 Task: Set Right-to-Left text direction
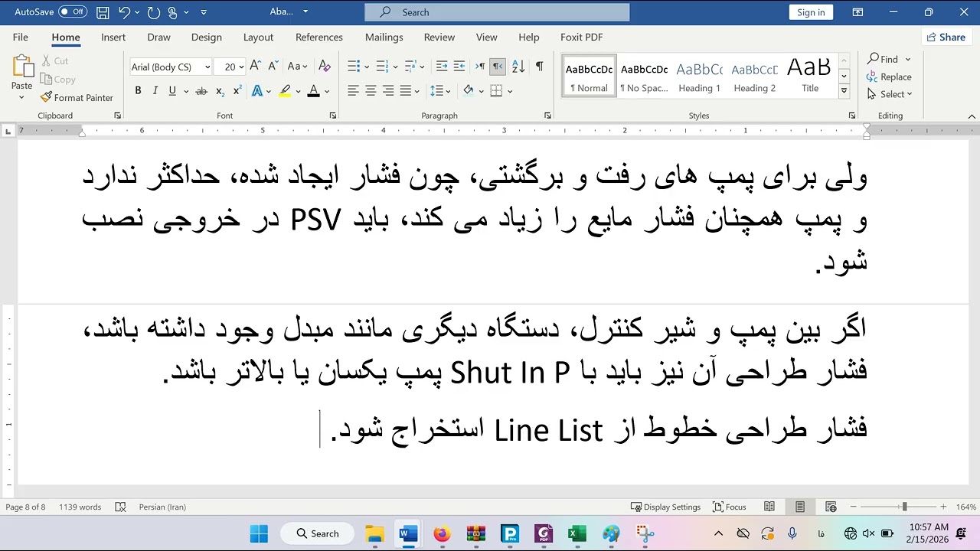coord(498,67)
